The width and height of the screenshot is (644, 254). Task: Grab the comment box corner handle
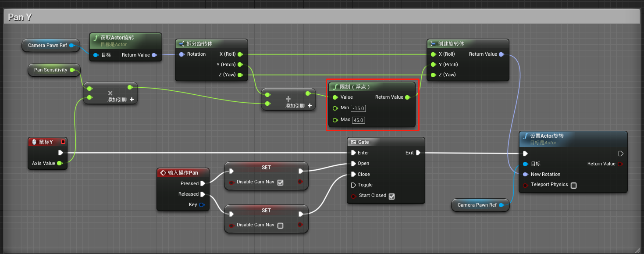[x=638, y=250]
